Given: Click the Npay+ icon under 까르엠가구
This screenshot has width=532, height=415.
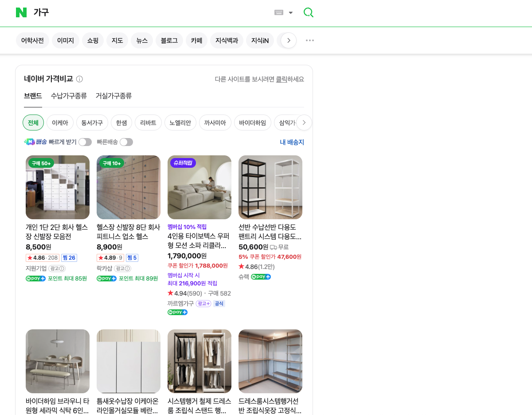Looking at the screenshot, I should [x=178, y=312].
